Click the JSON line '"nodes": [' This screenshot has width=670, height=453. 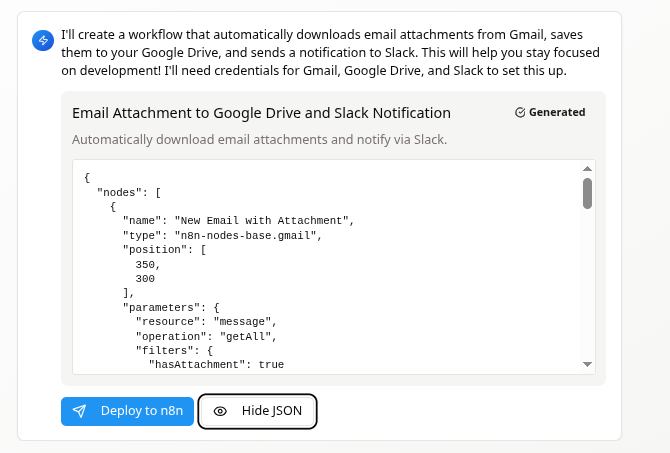coord(129,193)
